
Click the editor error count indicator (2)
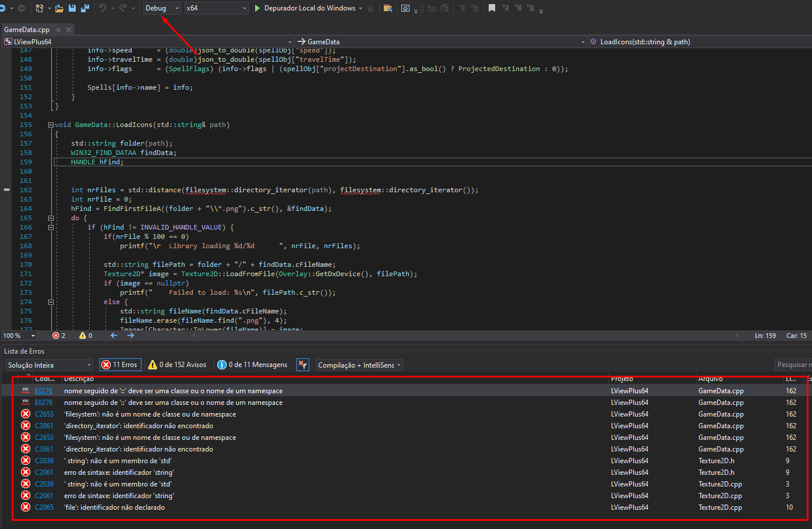click(59, 336)
